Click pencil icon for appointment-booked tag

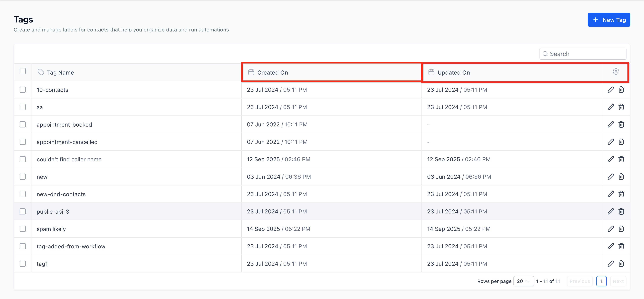coord(611,124)
